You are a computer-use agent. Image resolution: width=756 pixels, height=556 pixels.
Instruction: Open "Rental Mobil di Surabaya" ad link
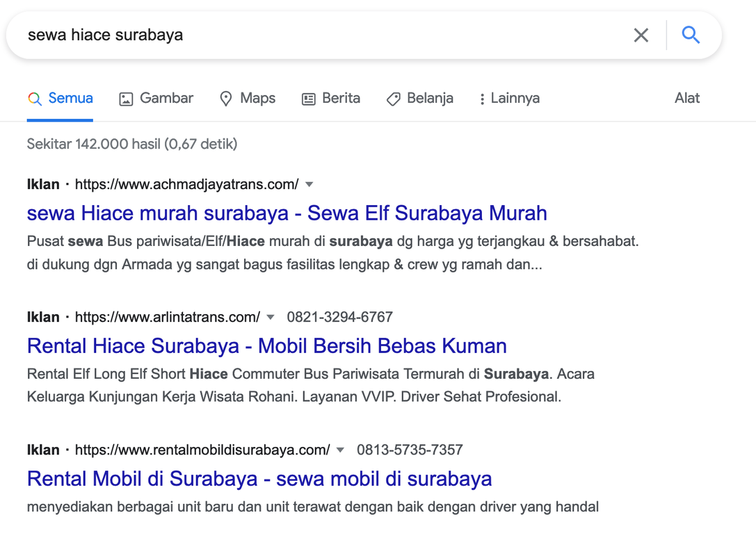pos(259,478)
